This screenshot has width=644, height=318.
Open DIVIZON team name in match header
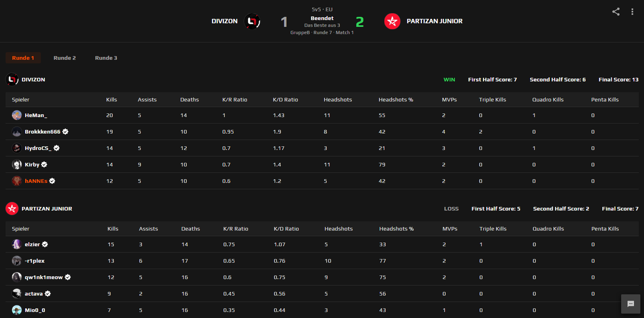pyautogui.click(x=224, y=21)
